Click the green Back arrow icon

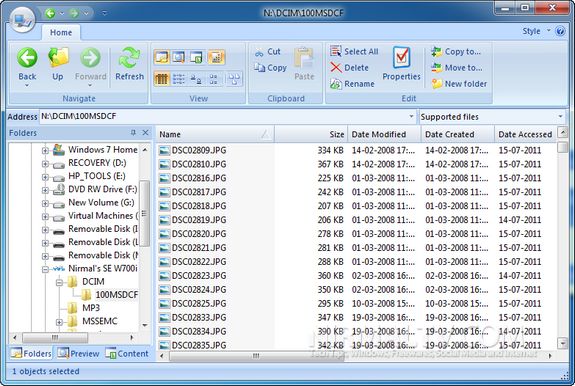[x=28, y=58]
